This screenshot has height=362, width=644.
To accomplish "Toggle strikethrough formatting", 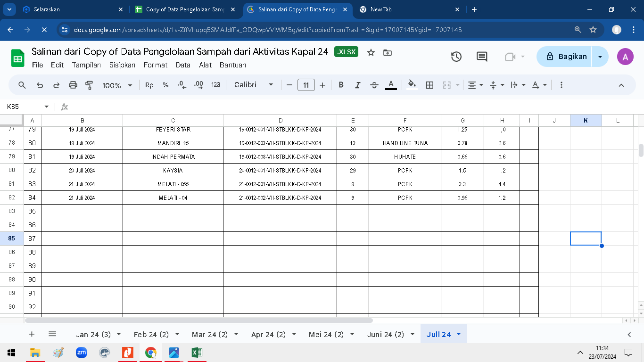I will pos(374,85).
